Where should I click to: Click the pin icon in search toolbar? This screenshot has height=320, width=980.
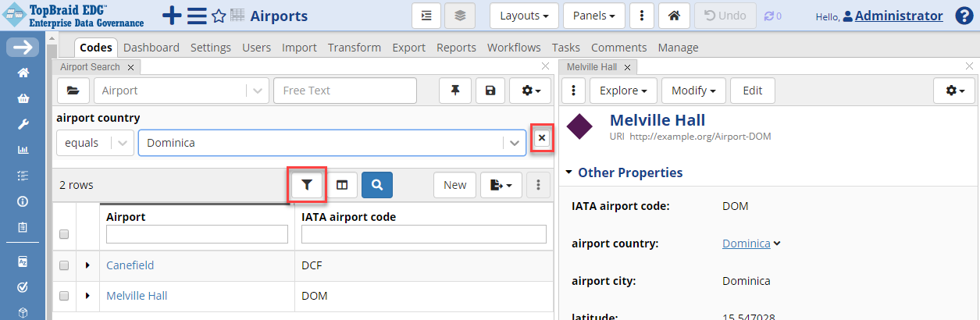(455, 91)
